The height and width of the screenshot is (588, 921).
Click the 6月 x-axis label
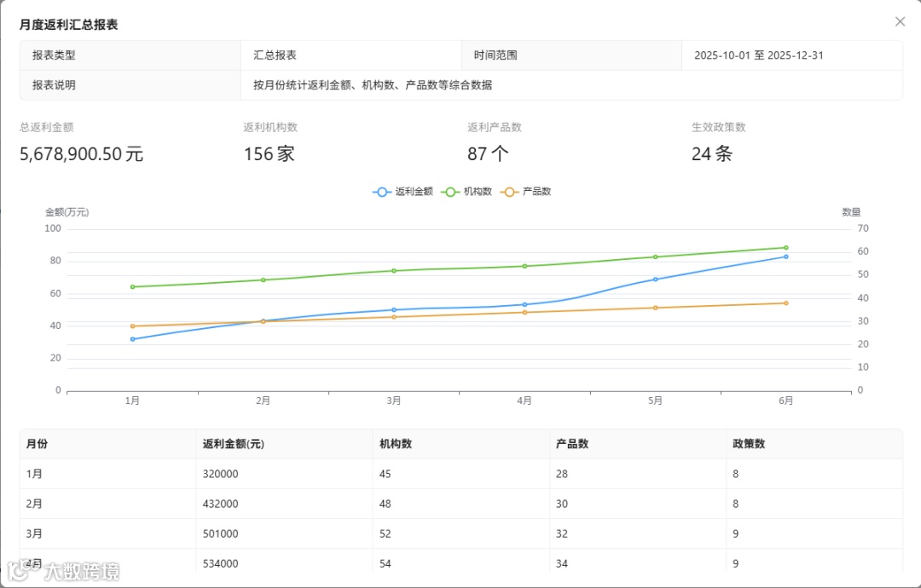(x=786, y=401)
